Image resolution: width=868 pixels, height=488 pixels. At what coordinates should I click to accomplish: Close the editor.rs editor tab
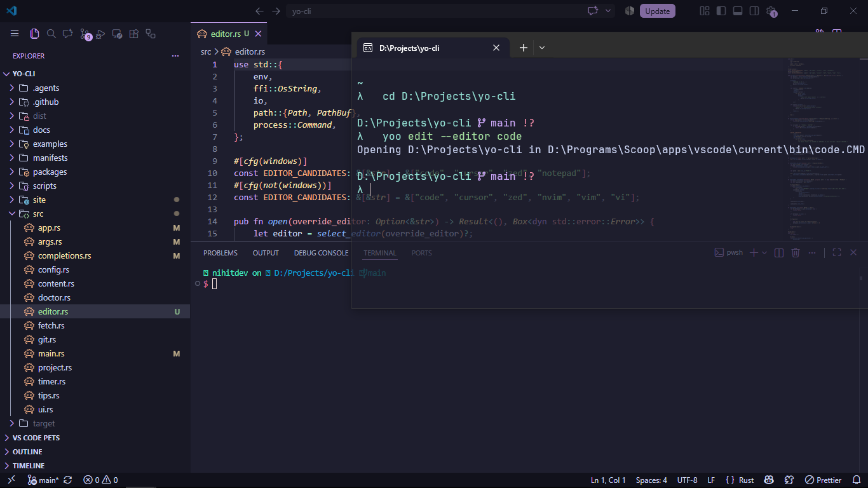point(258,34)
